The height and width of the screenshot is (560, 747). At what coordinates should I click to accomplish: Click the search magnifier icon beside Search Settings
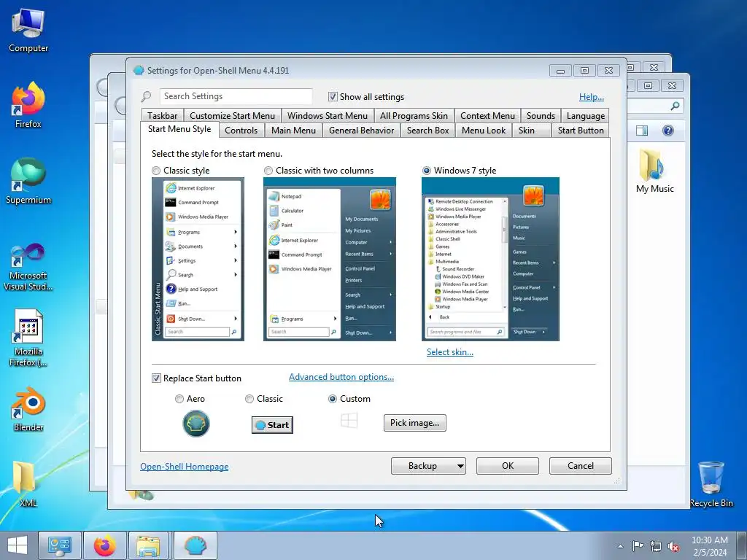click(x=146, y=97)
